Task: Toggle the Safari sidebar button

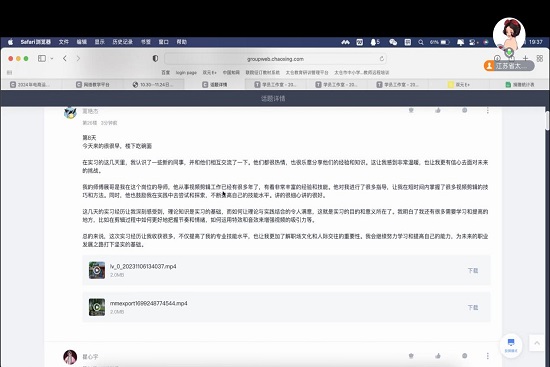Action: coord(42,59)
